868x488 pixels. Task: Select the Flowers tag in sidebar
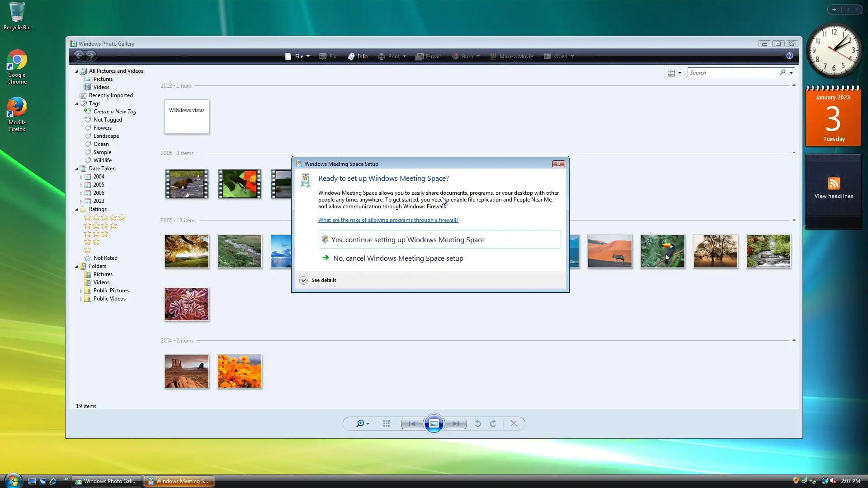[102, 128]
